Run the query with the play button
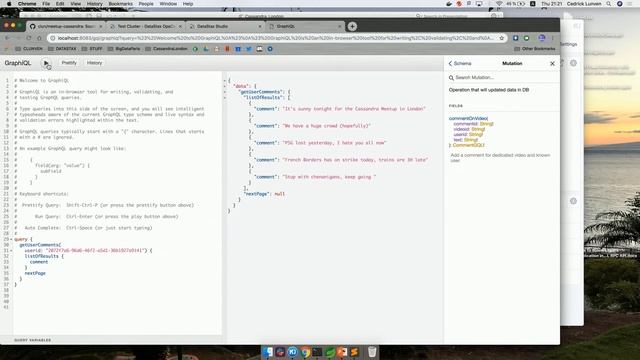640x360 pixels. (x=46, y=63)
